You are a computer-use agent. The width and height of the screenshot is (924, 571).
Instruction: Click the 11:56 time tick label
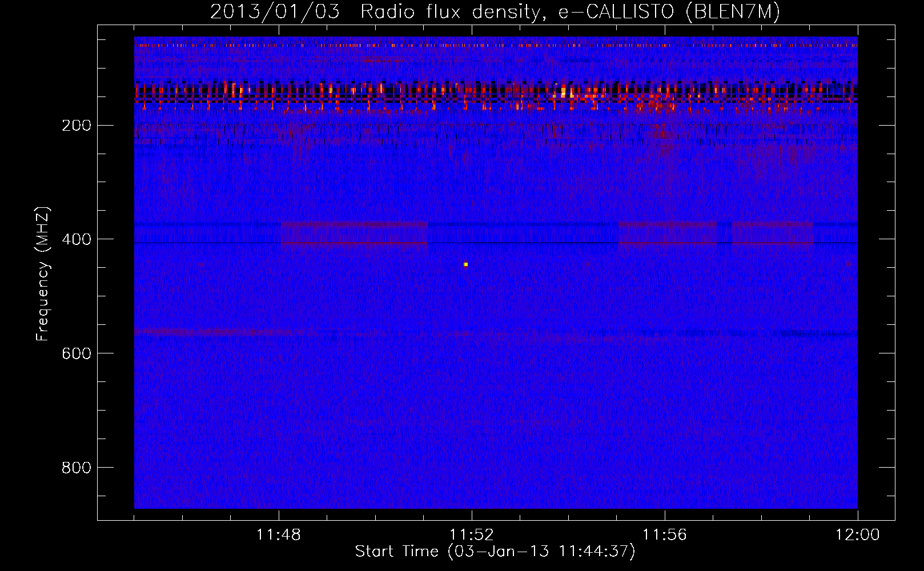tap(665, 535)
